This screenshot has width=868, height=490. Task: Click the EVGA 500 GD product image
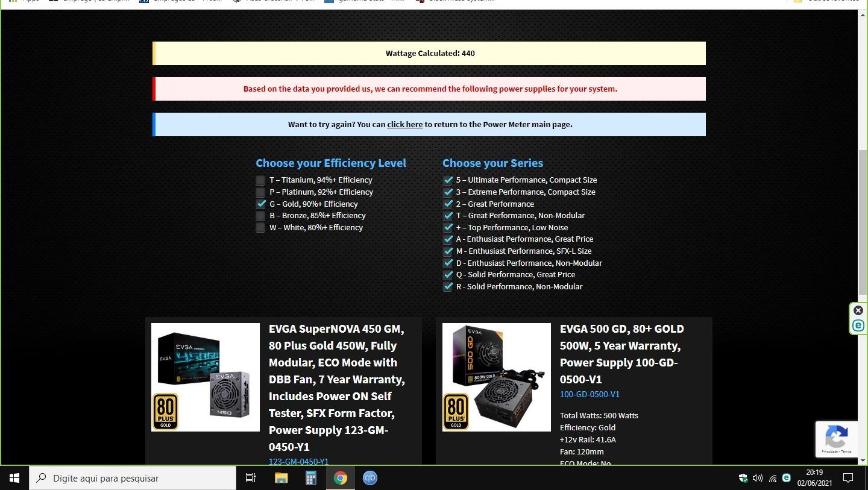coord(497,377)
